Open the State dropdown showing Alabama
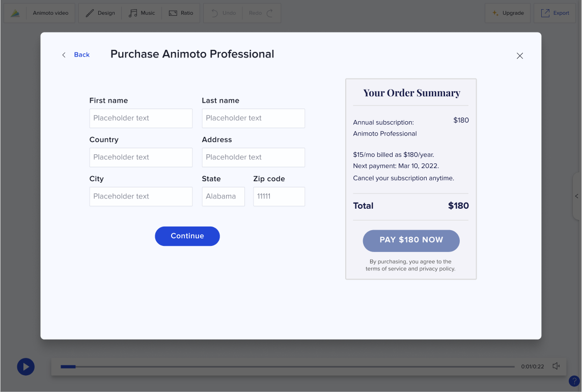This screenshot has height=392, width=582. (223, 197)
